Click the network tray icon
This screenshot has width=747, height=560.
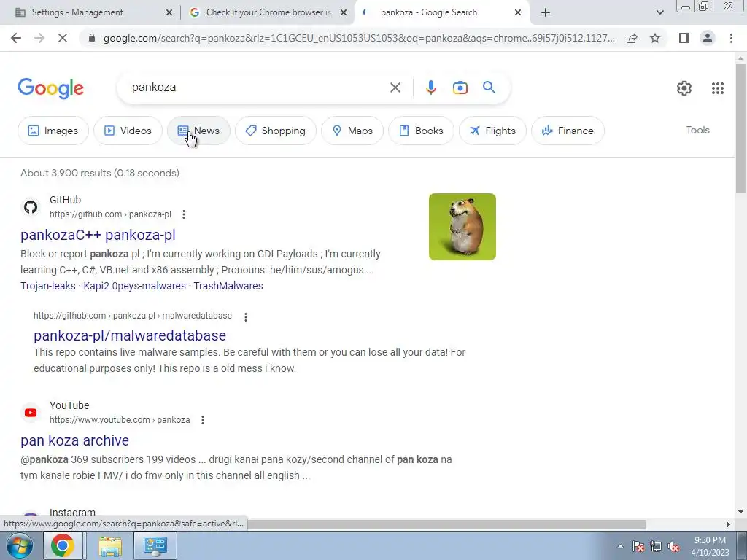click(656, 547)
